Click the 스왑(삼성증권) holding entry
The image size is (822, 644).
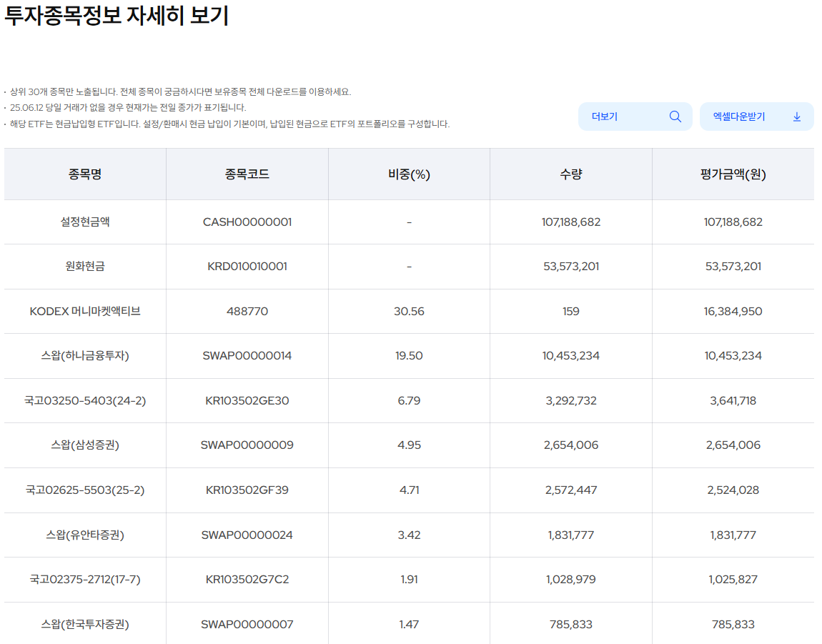pyautogui.click(x=84, y=445)
